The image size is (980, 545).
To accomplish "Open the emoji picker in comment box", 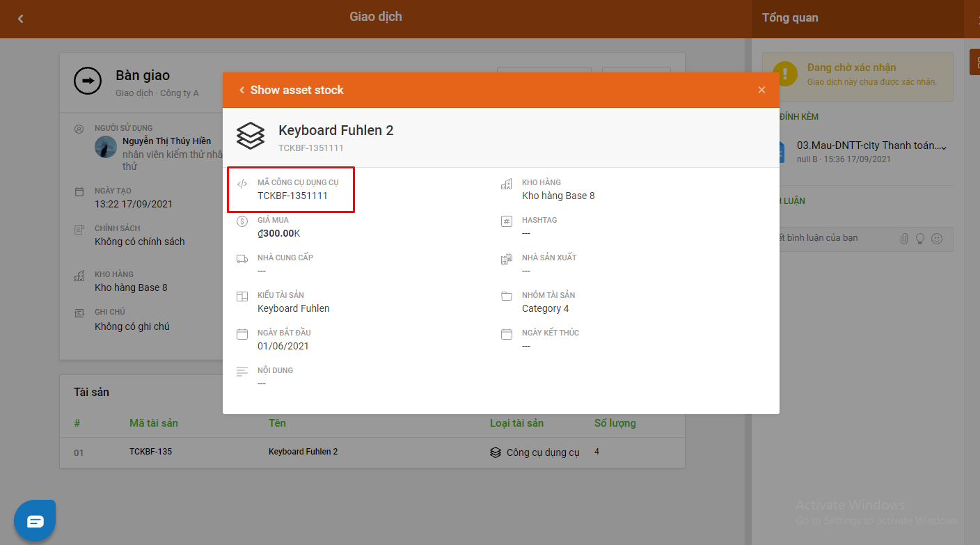I will (x=937, y=239).
